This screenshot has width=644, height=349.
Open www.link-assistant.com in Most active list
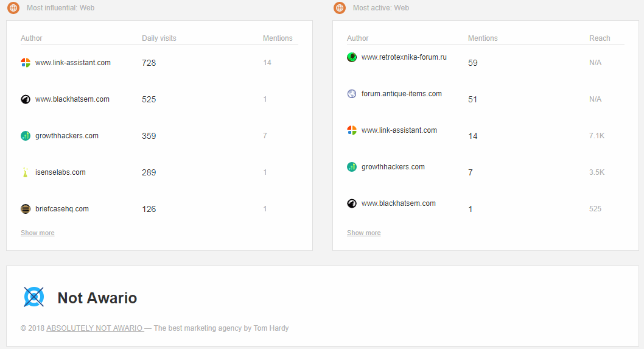click(x=399, y=130)
